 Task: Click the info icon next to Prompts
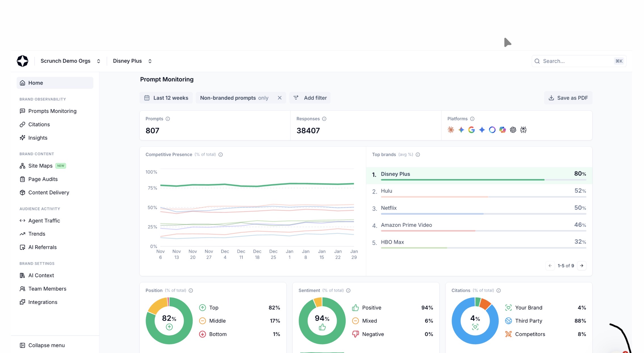168,119
